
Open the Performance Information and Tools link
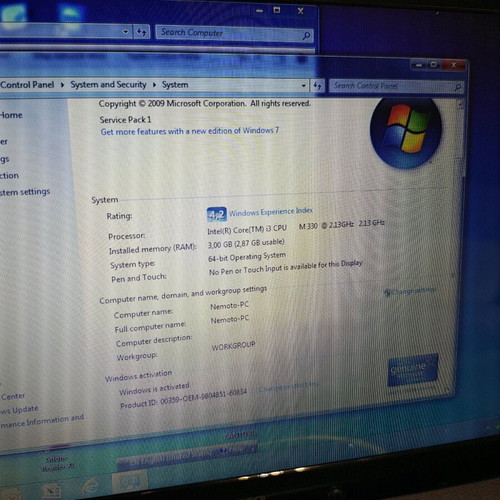(42, 421)
